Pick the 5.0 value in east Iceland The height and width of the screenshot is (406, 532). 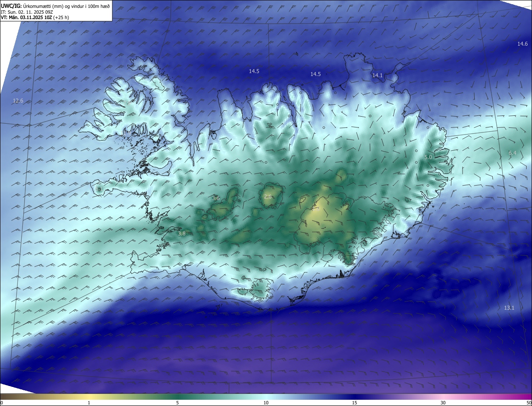428,157
